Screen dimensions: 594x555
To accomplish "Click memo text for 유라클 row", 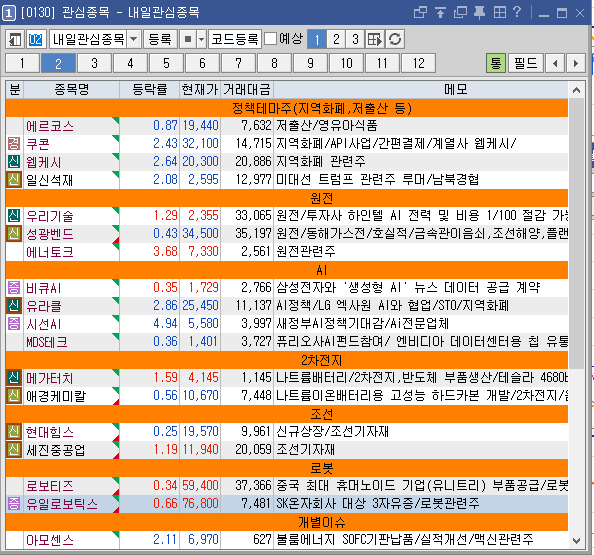I will [x=392, y=305].
